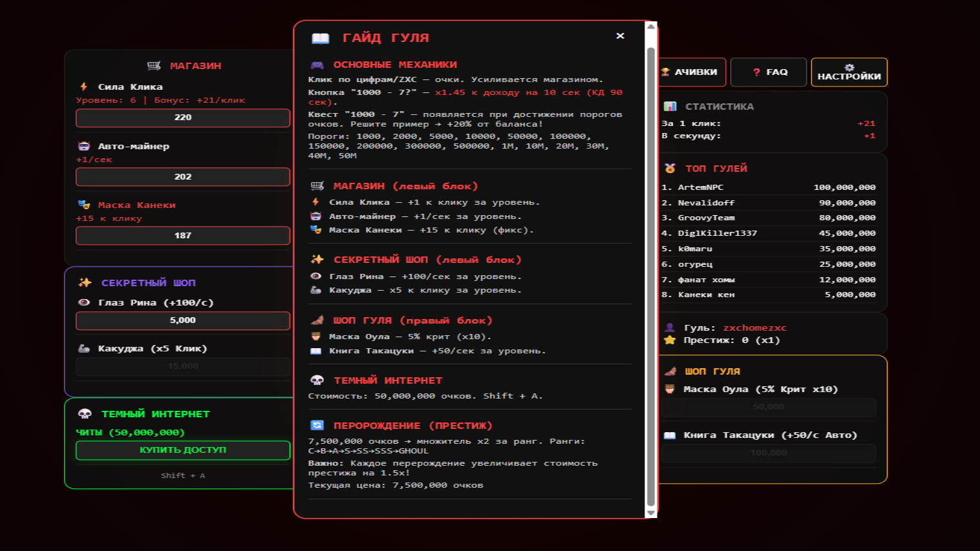980x551 pixels.
Task: Select leaderboard row k0maru
Action: click(x=769, y=249)
